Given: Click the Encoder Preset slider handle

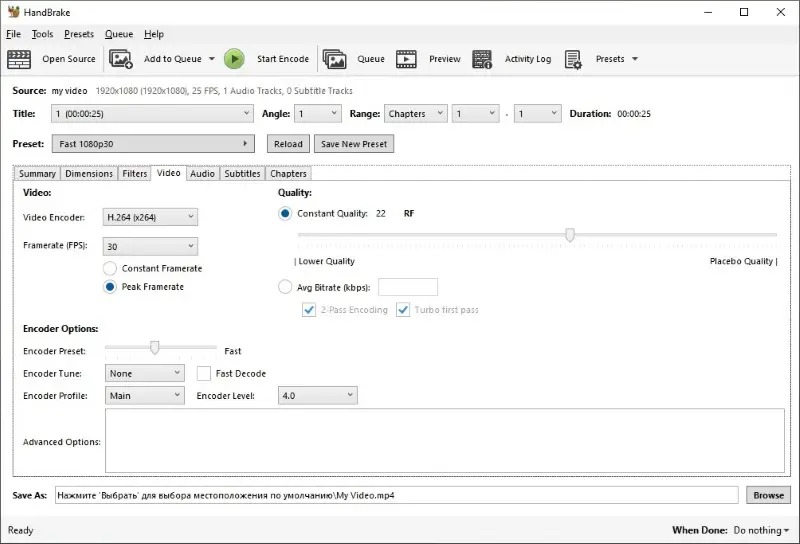Looking at the screenshot, I should pos(155,348).
